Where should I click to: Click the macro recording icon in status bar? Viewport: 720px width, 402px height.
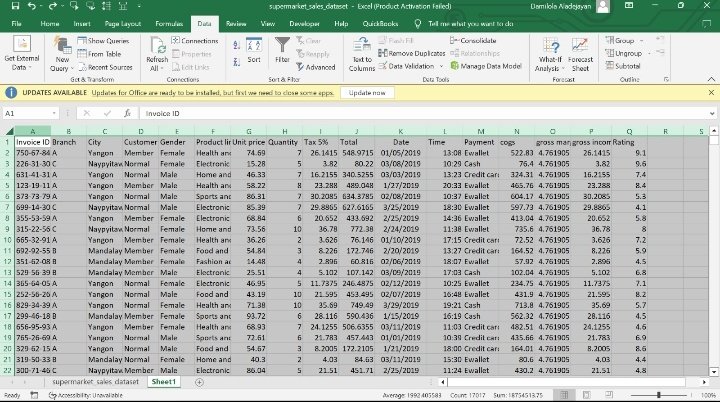click(x=34, y=395)
